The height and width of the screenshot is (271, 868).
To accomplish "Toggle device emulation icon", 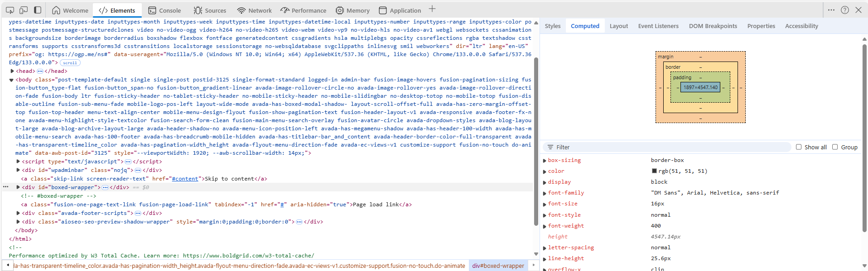I will pos(24,10).
